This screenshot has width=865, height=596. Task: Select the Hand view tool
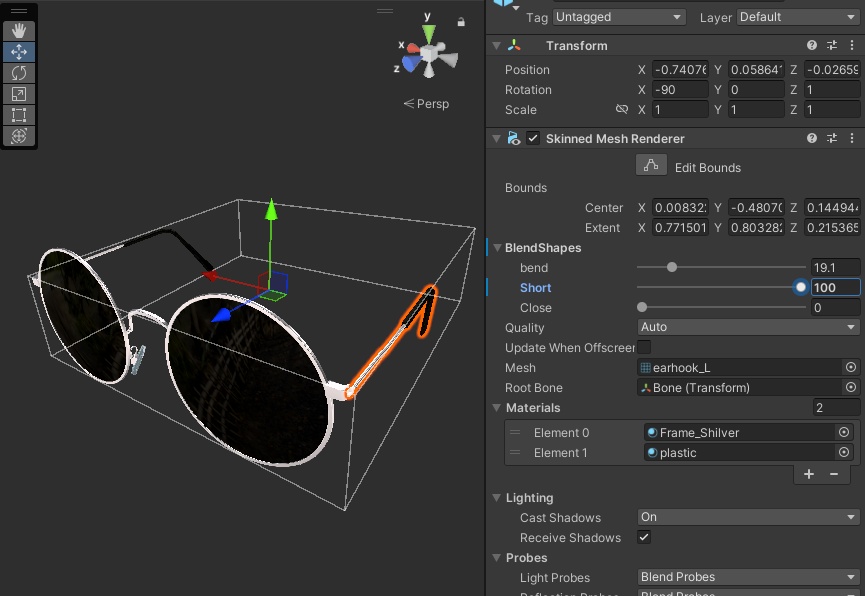pos(19,31)
